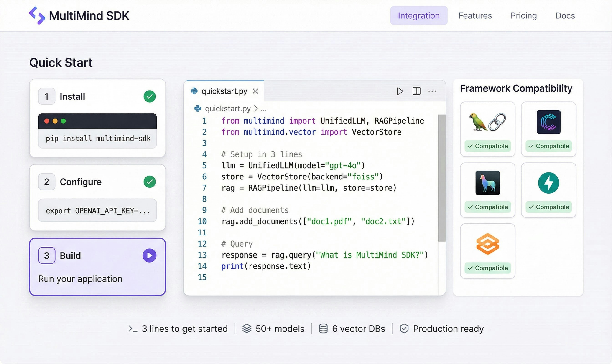
Task: Click the Pricing link
Action: coord(523,15)
